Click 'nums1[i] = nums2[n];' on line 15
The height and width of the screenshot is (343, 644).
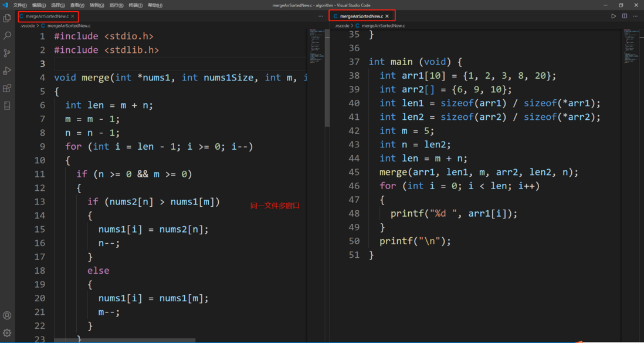coord(154,229)
